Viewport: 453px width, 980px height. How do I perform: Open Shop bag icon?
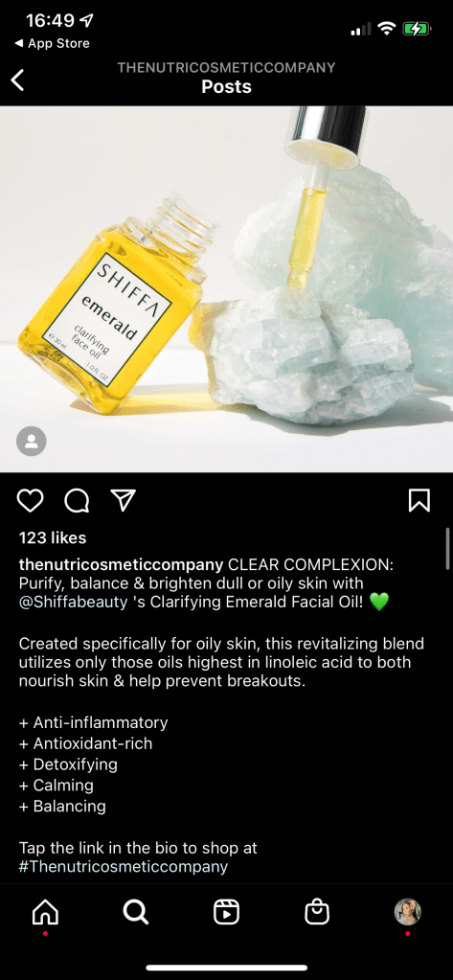click(x=317, y=912)
